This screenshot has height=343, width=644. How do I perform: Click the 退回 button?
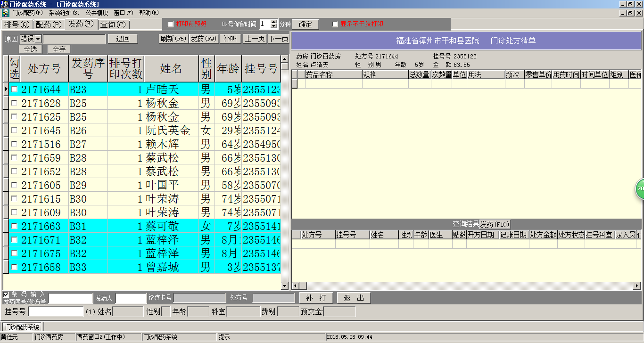[123, 39]
